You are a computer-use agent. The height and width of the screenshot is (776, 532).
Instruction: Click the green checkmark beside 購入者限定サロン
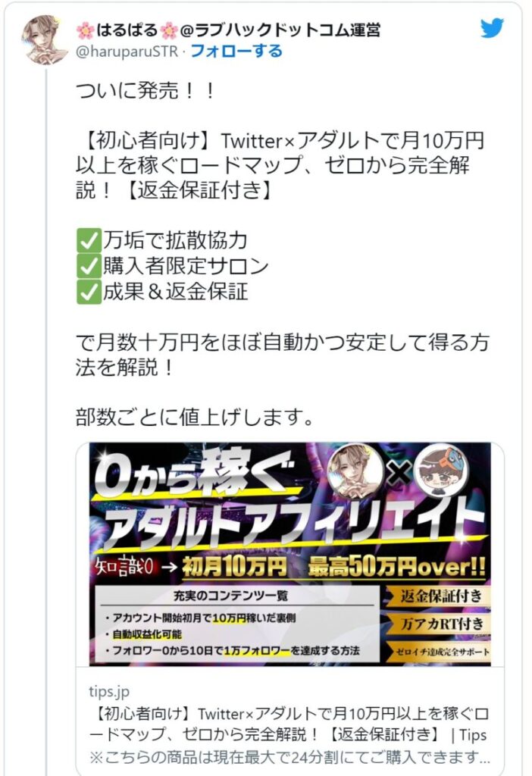[89, 266]
